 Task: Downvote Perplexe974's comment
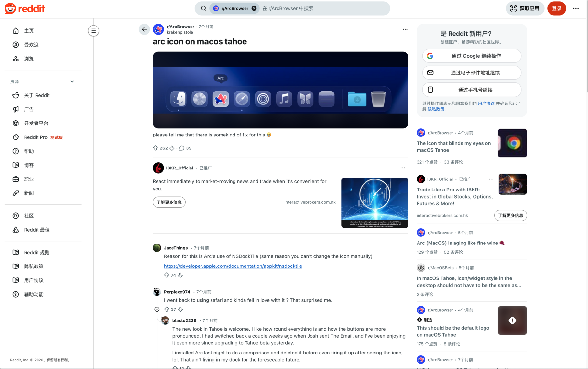coord(180,309)
